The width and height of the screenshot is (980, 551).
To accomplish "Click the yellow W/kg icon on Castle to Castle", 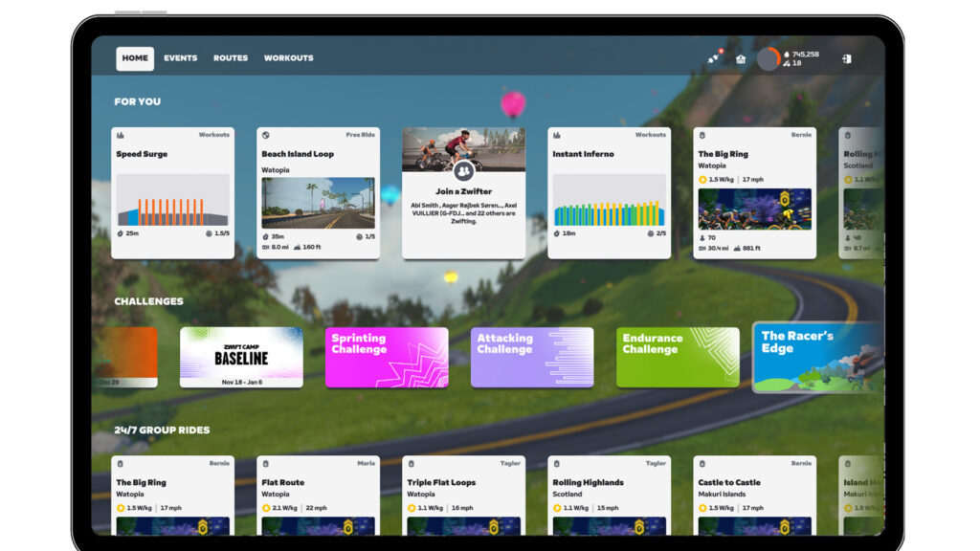I will 702,508.
